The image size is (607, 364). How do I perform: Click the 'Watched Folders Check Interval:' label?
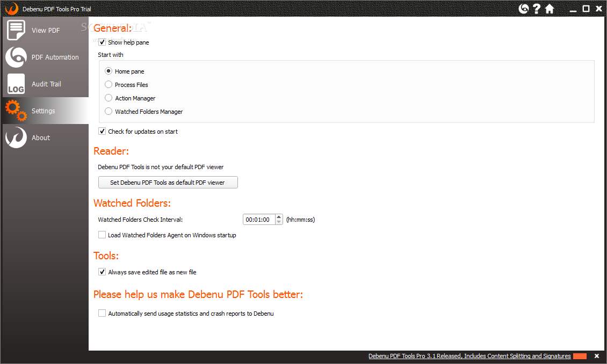[140, 220]
